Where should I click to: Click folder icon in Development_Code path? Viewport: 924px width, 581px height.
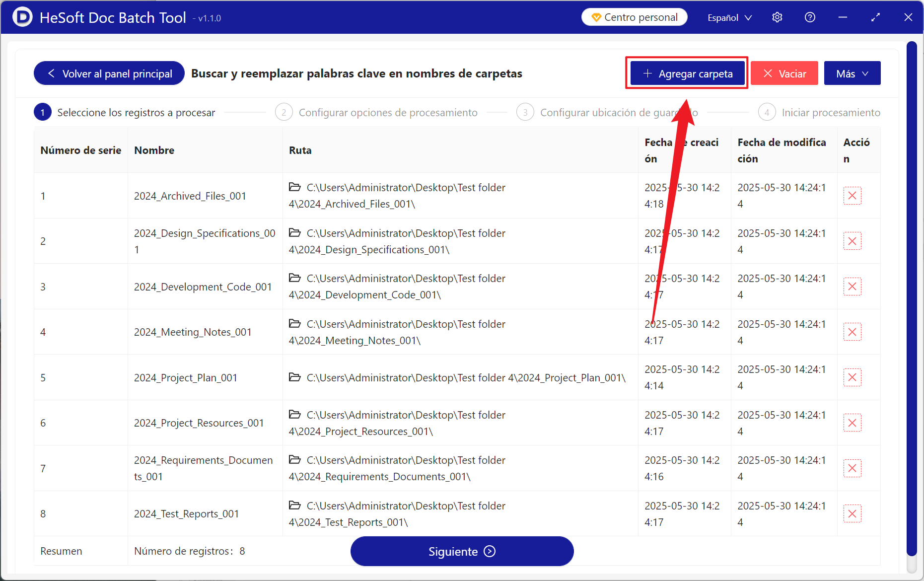[x=295, y=278]
